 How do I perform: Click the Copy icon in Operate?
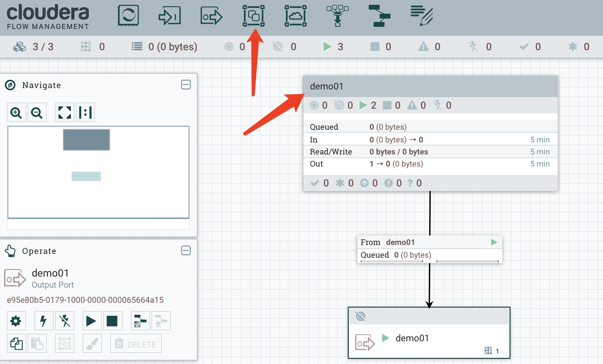[16, 343]
